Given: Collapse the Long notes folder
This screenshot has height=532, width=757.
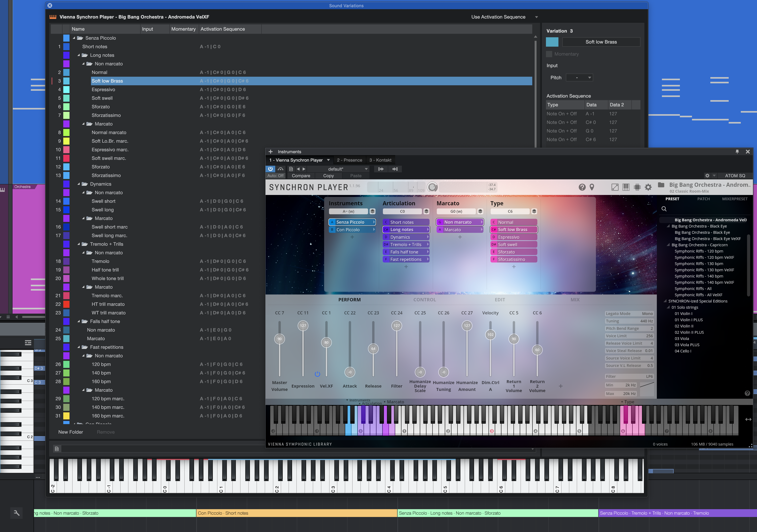Looking at the screenshot, I should click(78, 55).
